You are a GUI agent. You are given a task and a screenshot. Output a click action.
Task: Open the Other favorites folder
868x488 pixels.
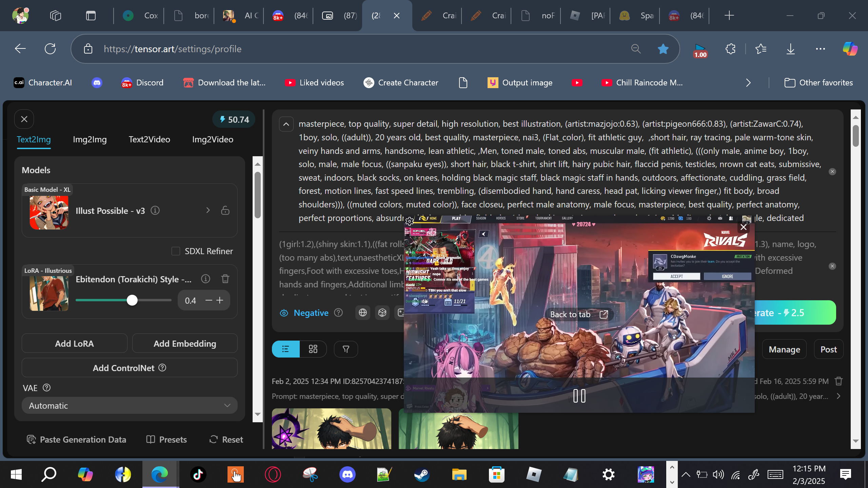(818, 83)
